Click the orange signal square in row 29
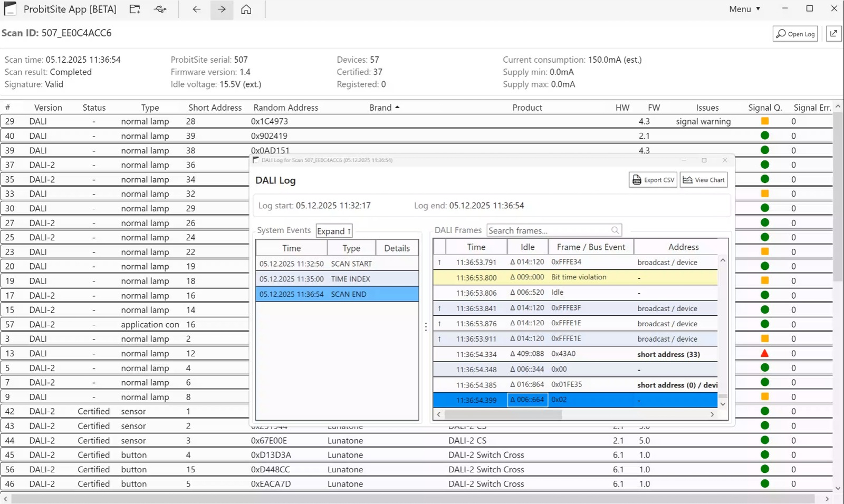The height and width of the screenshot is (504, 844). tap(764, 121)
